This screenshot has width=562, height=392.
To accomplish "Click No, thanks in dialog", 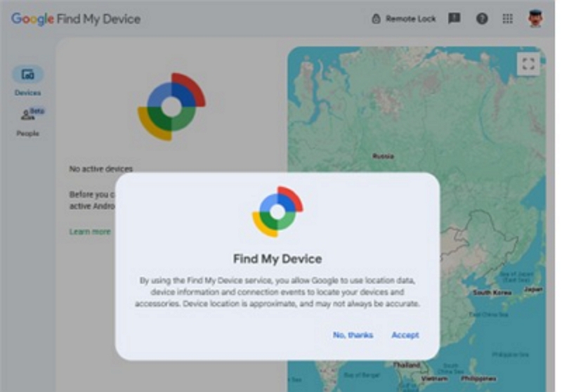I will (353, 335).
